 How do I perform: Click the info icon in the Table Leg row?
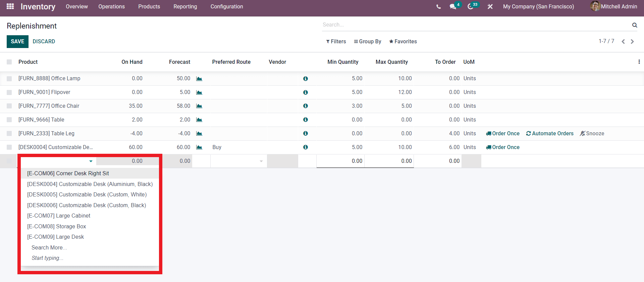[x=306, y=133]
